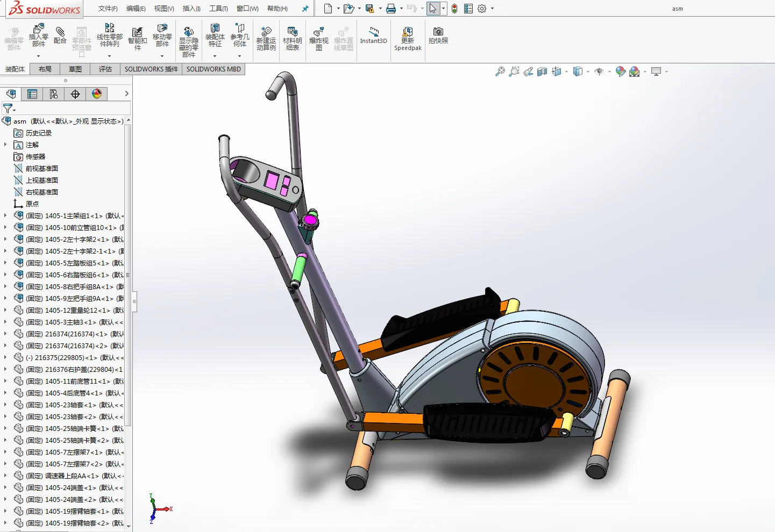Viewport: 775px width, 532px height.
Task: Click the Insert Components (插入零部件) tool
Action: 38,35
